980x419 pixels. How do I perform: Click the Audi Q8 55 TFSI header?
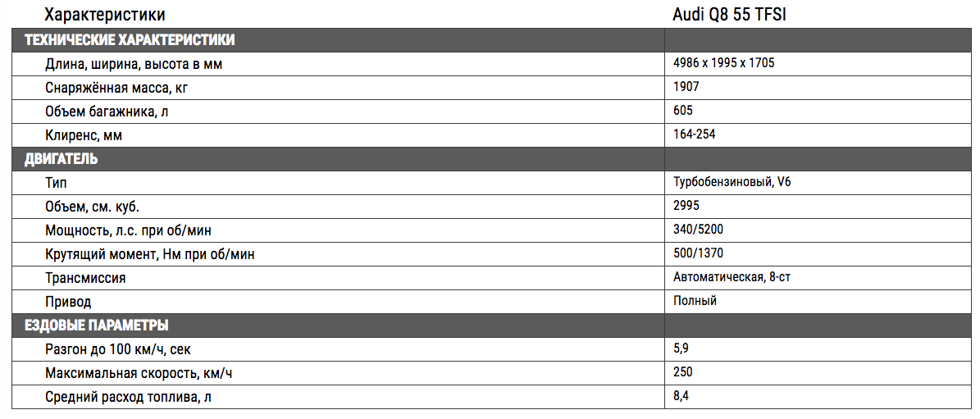[x=729, y=14]
